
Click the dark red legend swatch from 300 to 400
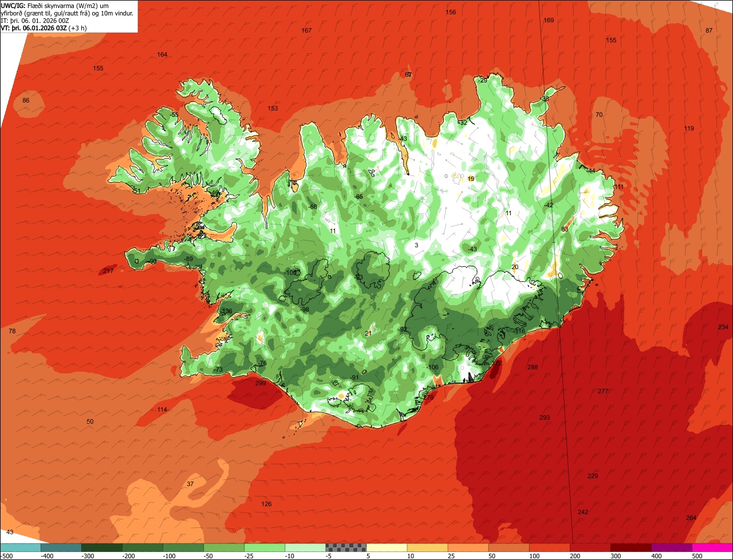click(x=630, y=547)
